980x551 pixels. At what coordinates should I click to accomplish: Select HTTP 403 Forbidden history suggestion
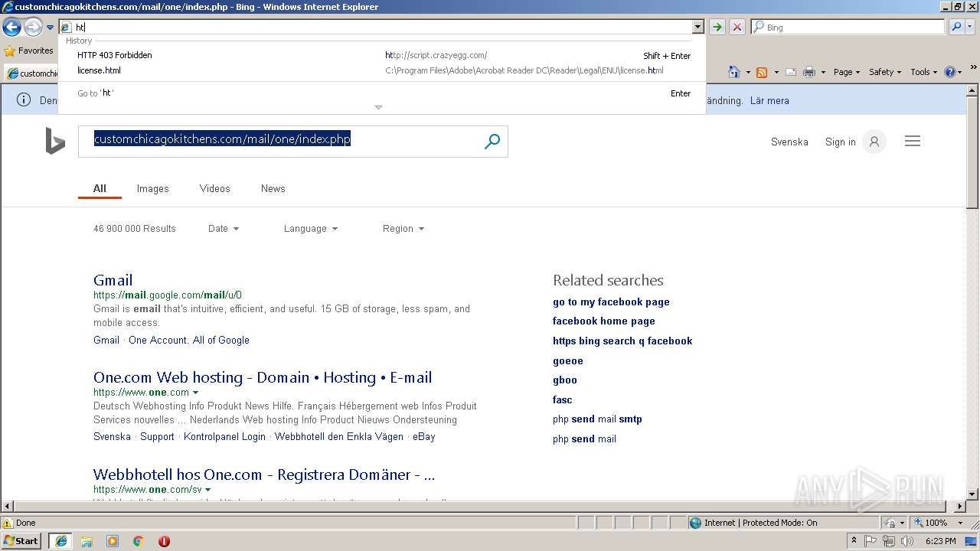(x=382, y=55)
